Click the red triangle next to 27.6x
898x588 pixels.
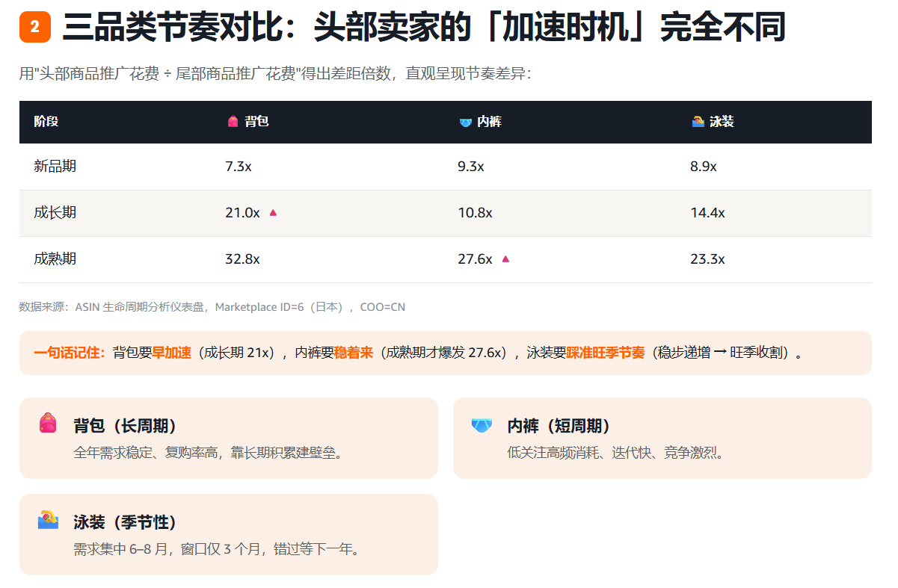point(505,259)
